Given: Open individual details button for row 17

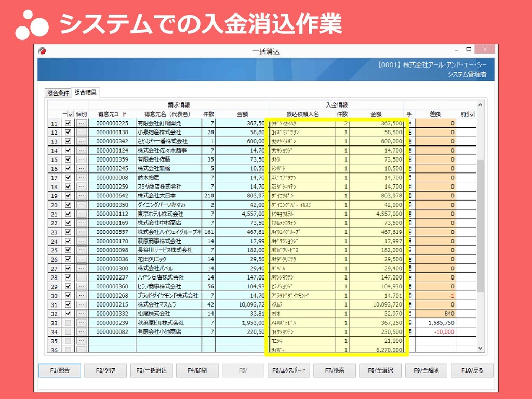Looking at the screenshot, I should [x=81, y=178].
